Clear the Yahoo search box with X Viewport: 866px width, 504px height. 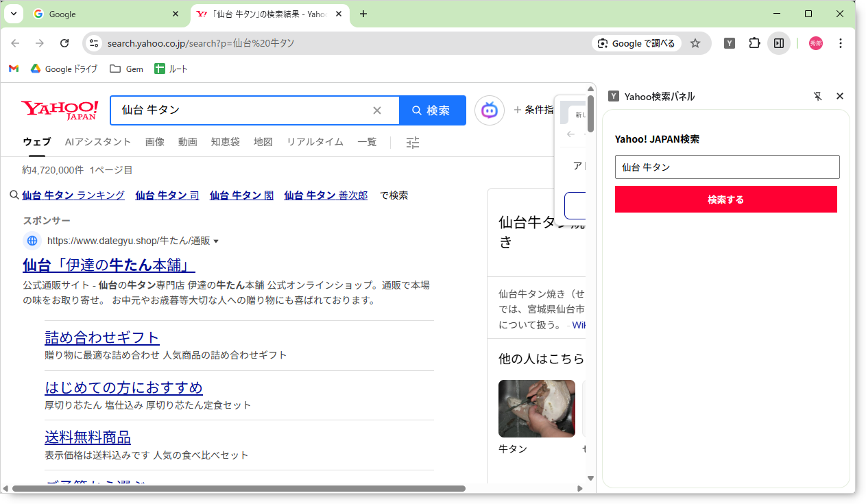click(377, 110)
